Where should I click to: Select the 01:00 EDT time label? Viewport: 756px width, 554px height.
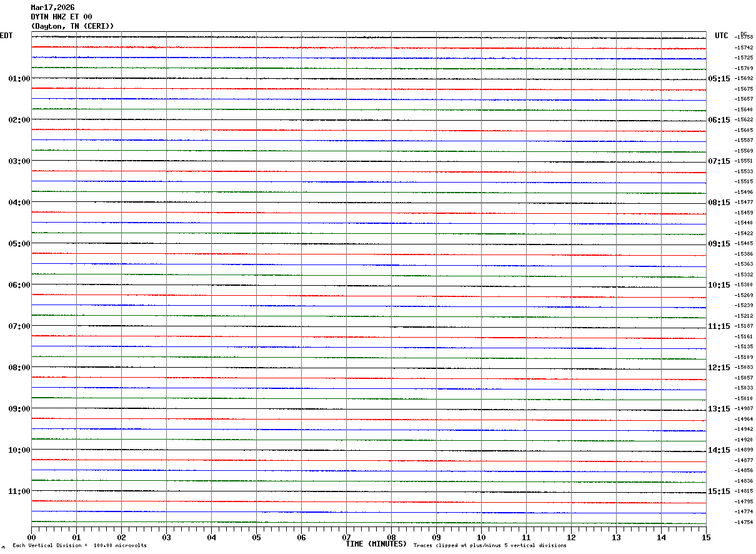[x=19, y=79]
